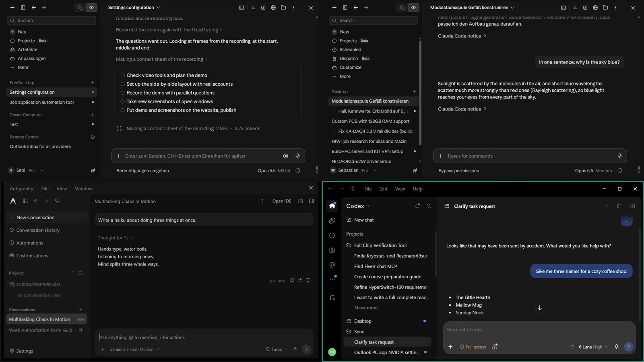644x362 pixels.
Task: Give thumbs down to the Antigravity haiku
Action: point(308,280)
